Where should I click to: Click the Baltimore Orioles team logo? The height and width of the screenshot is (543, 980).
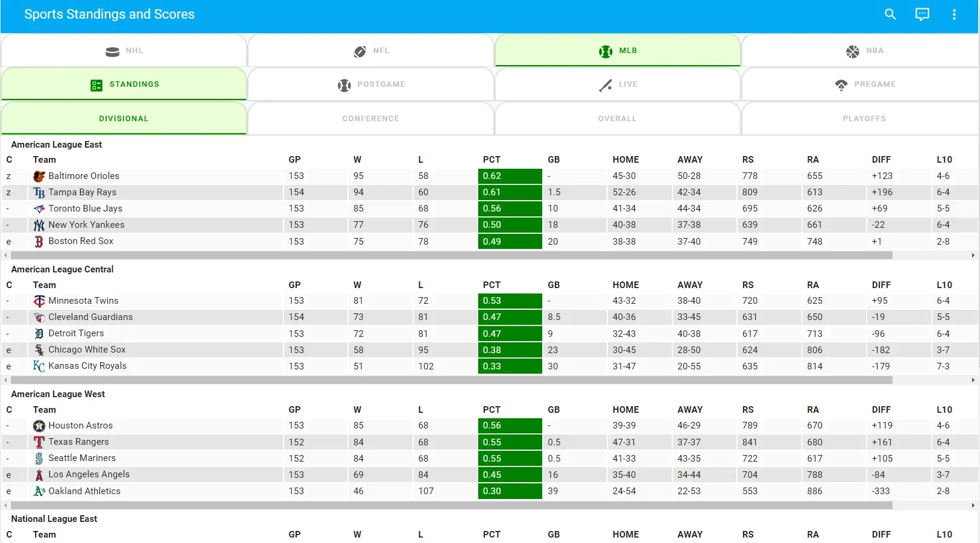click(x=39, y=176)
